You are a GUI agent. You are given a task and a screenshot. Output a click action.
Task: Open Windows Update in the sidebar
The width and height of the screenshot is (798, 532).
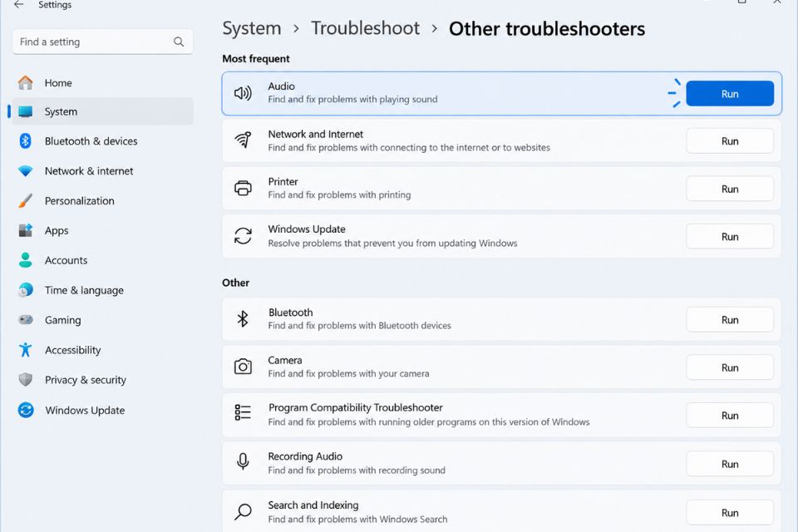tap(102, 410)
